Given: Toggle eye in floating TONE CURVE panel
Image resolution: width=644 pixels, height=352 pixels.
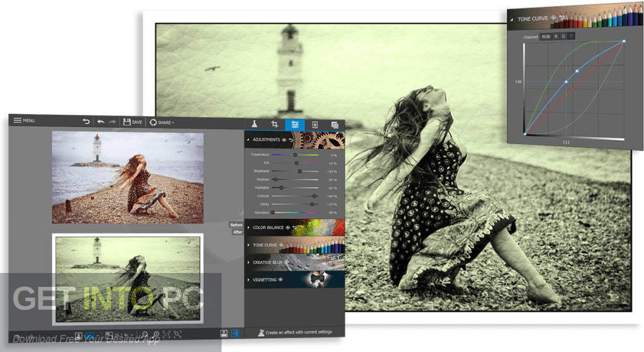Looking at the screenshot, I should tap(553, 18).
